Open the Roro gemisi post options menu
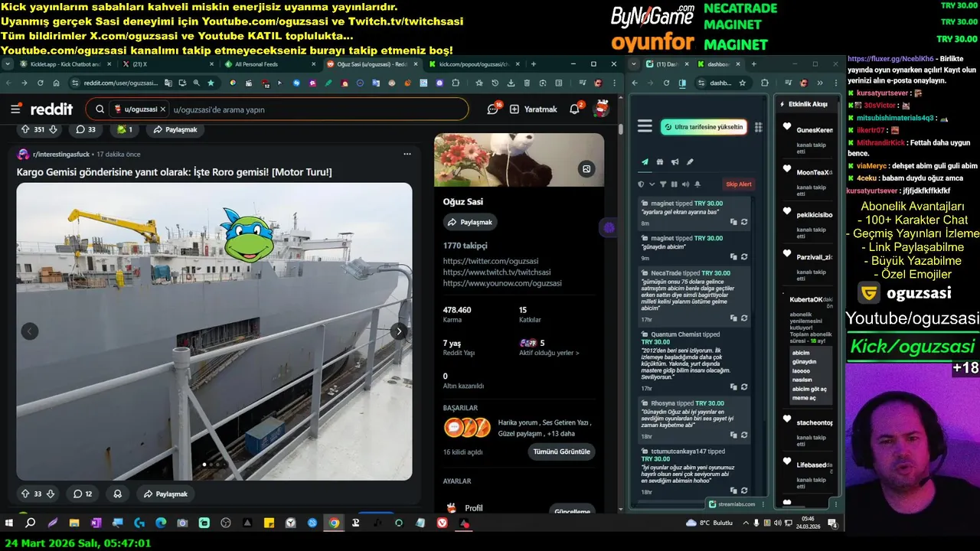The height and width of the screenshot is (551, 980). (x=407, y=154)
